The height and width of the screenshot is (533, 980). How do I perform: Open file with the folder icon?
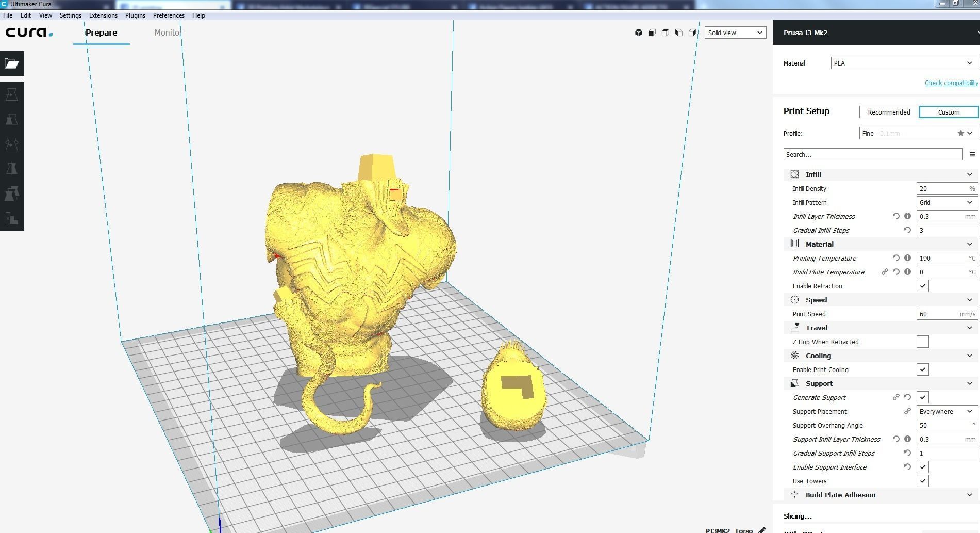coord(12,63)
